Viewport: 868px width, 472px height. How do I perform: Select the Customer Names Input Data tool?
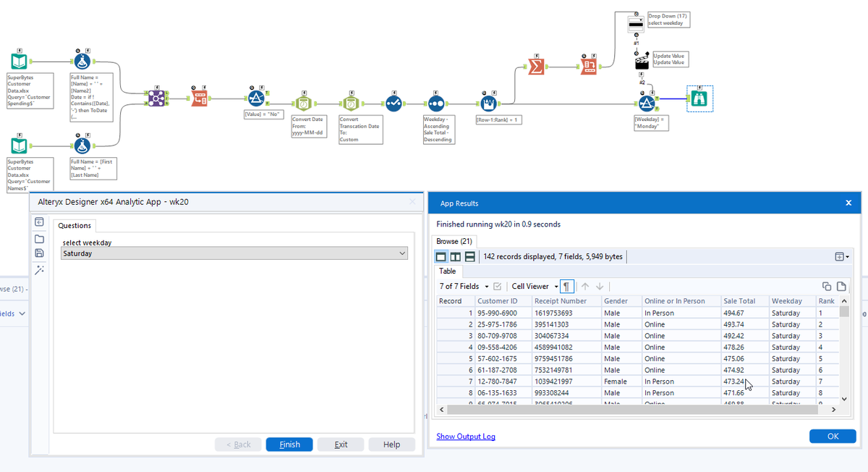click(20, 146)
